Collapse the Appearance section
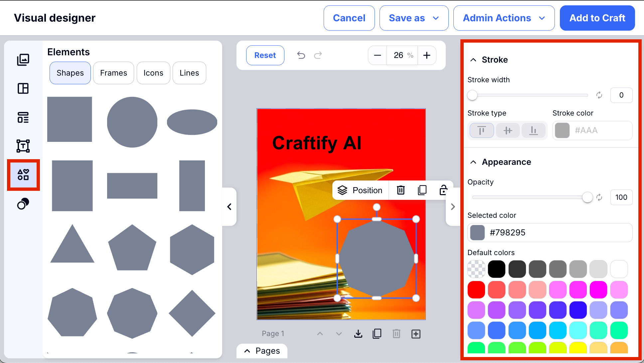Screen dimensions: 644x363 (x=473, y=162)
